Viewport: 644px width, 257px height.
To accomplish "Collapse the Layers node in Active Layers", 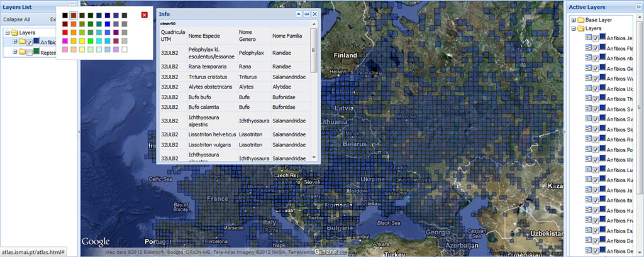I will (573, 28).
